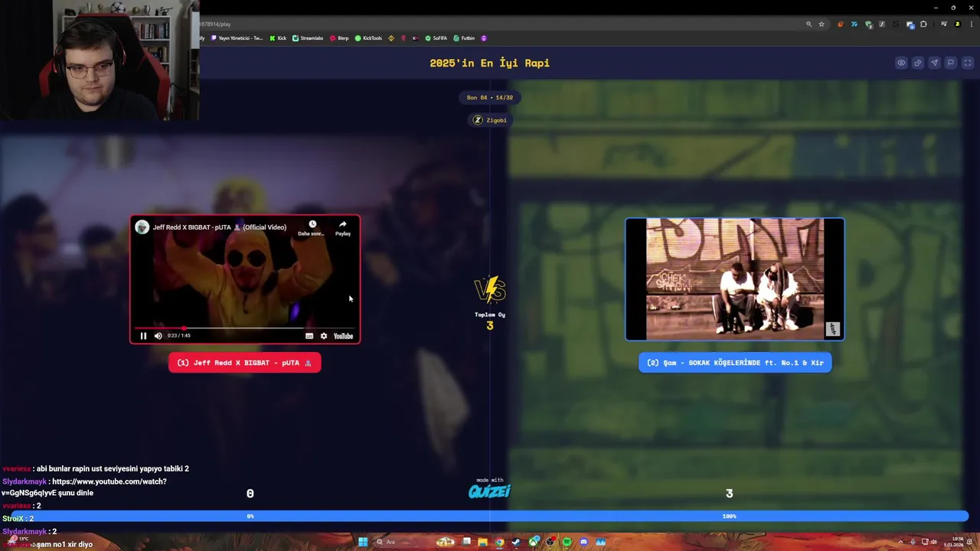Vote for (2) Şam - SOKAK KÖŞELERİNDE
Screen dimensions: 980x551
(735, 363)
